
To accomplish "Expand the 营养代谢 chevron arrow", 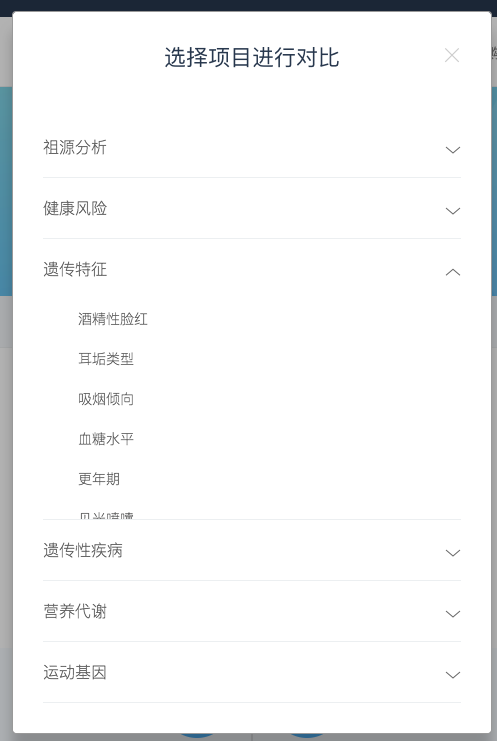I will tap(453, 613).
